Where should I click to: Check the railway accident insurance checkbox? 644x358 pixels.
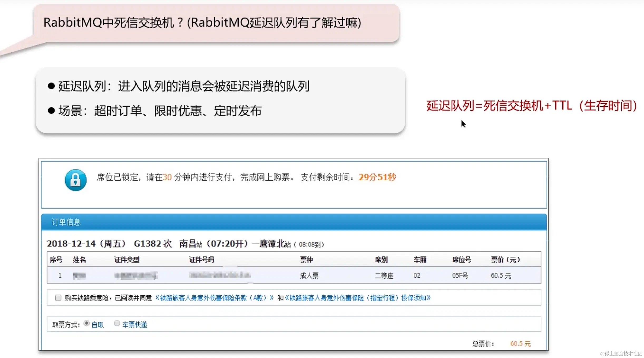58,298
